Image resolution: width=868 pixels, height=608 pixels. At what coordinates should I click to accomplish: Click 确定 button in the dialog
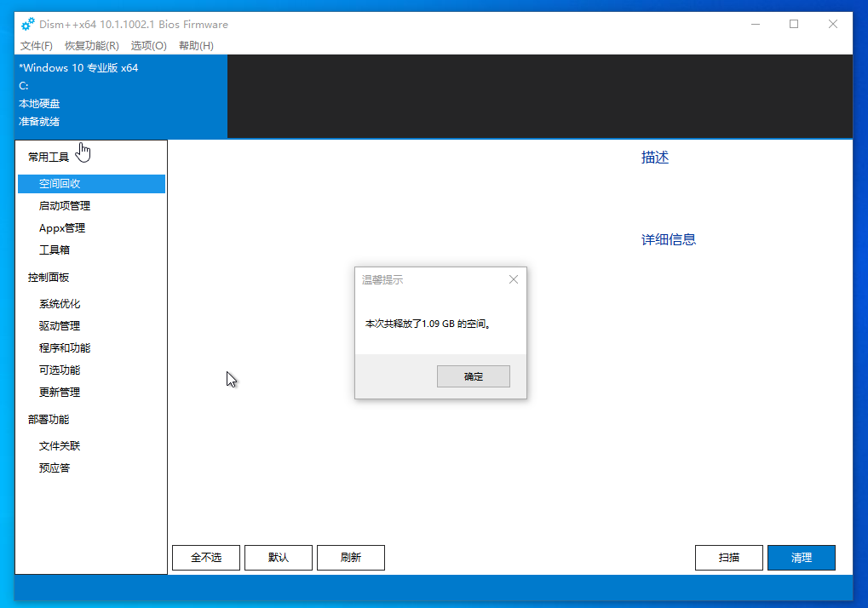[473, 376]
